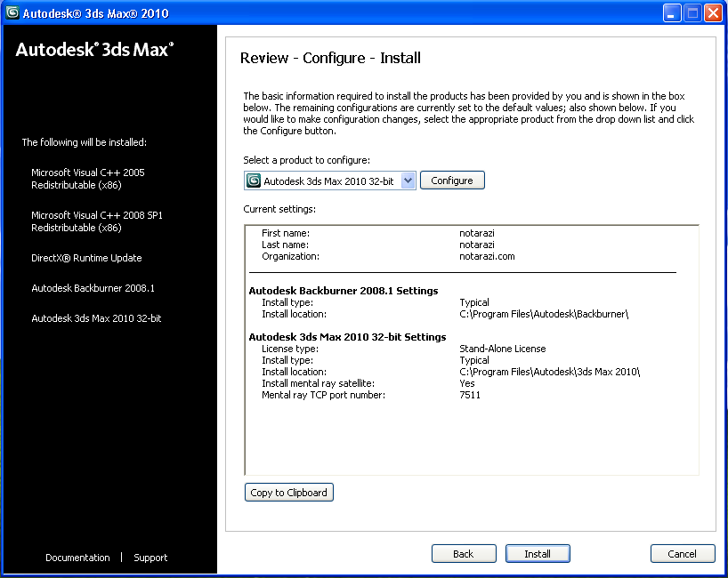Viewport: 728px width, 578px height.
Task: Click the Last name label row
Action: point(285,245)
